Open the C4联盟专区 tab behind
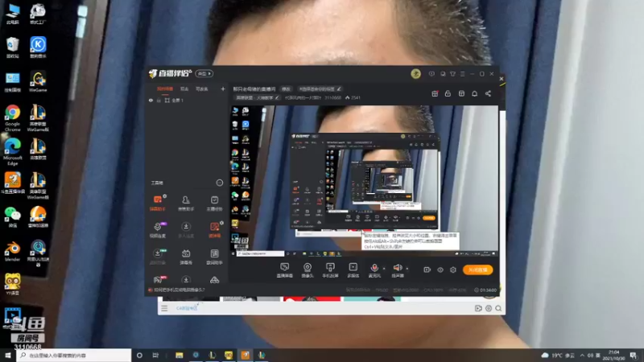 tap(187, 308)
